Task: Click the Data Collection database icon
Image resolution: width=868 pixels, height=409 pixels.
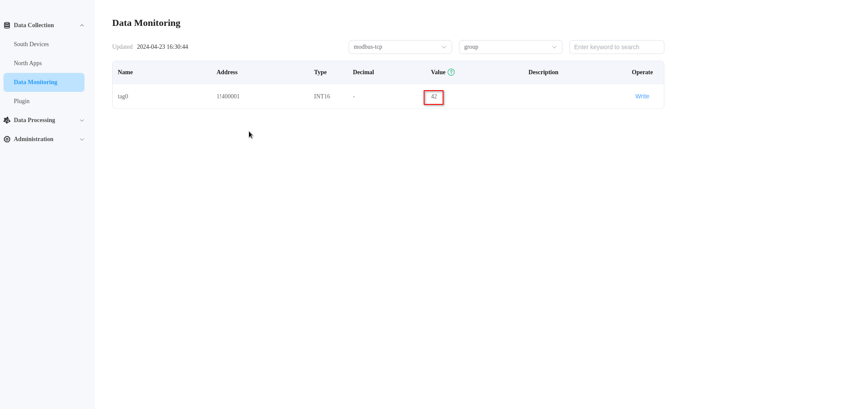Action: (x=6, y=25)
